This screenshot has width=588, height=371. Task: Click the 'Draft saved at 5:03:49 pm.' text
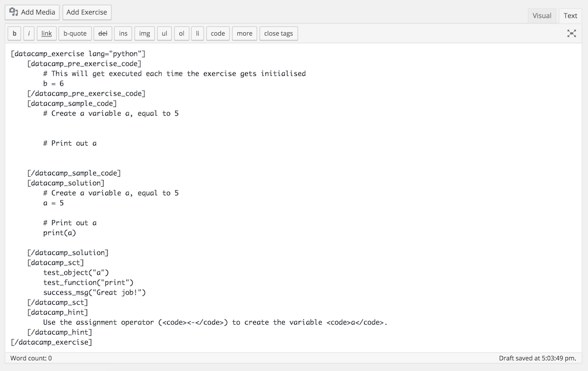pos(537,358)
